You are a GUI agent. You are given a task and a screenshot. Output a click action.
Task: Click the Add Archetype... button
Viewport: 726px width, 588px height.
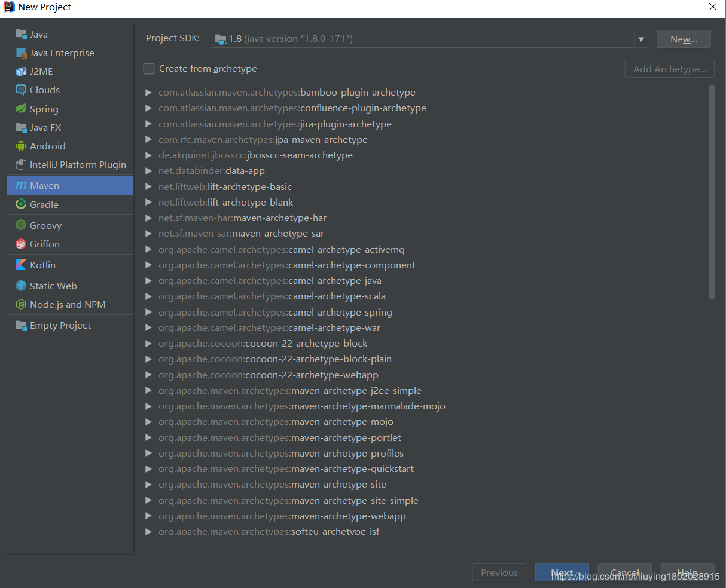pos(670,69)
